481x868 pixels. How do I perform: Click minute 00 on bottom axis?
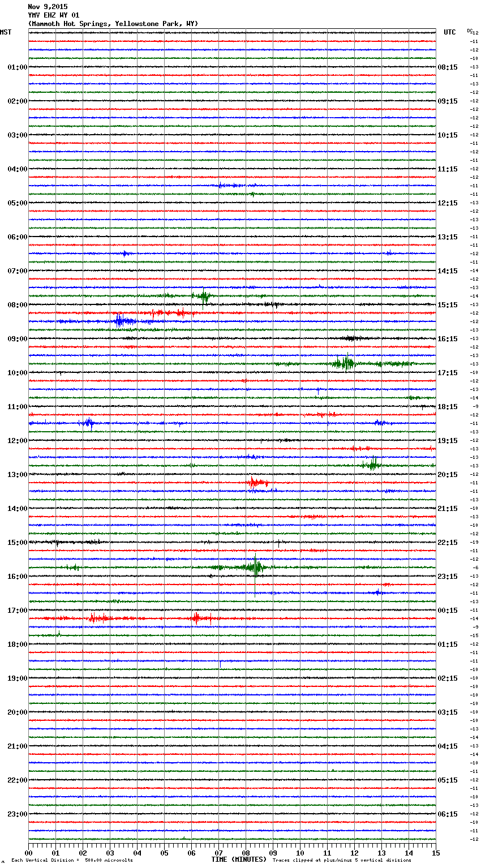click(x=29, y=853)
